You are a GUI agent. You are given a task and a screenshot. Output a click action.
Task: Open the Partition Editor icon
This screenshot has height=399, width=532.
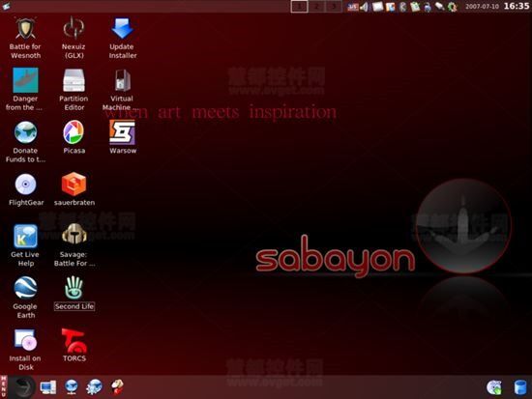[74, 80]
